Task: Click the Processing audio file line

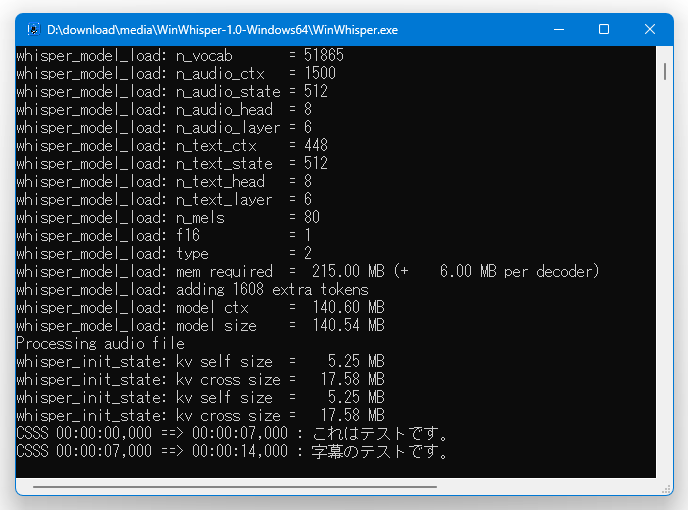Action: pos(100,344)
